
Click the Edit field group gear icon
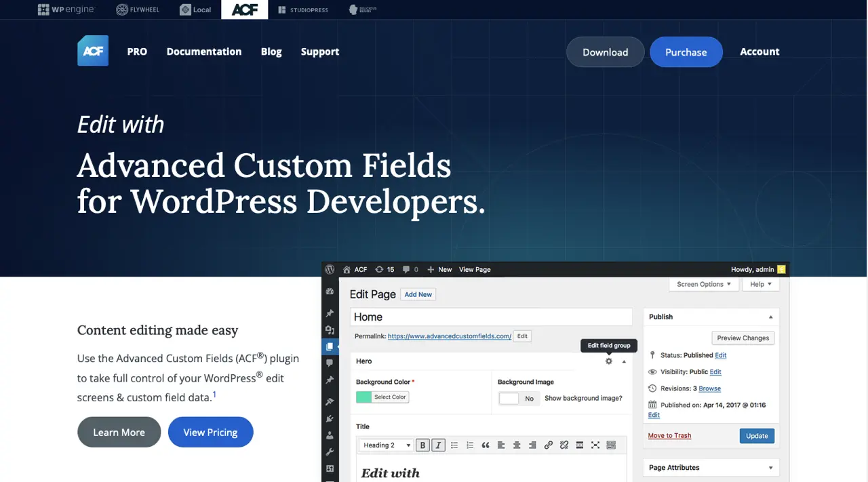coord(609,361)
